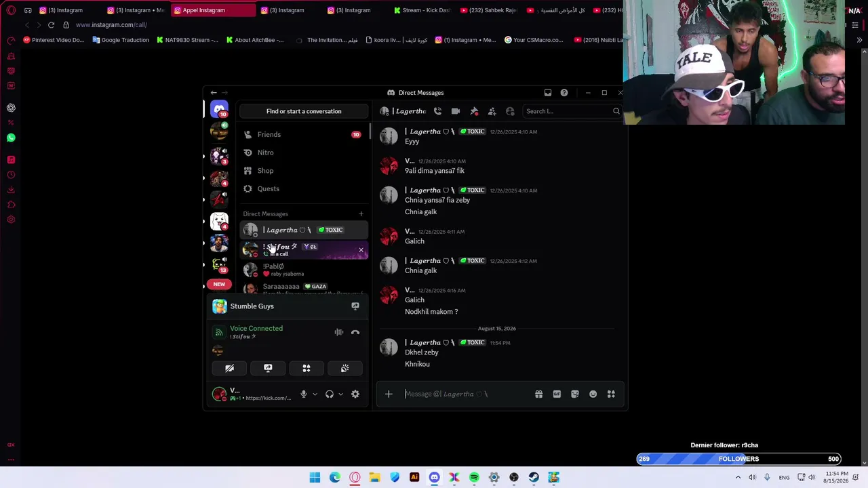
Task: Click the Discord Search field
Action: point(572,111)
